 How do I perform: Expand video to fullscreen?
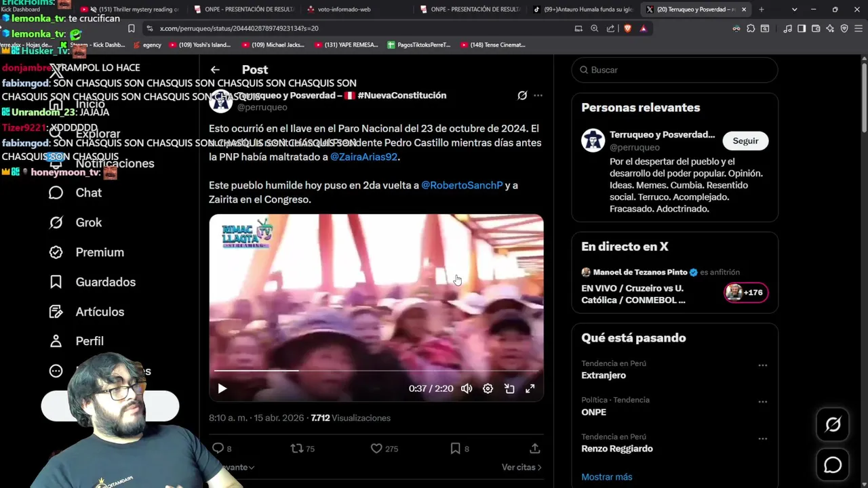530,388
